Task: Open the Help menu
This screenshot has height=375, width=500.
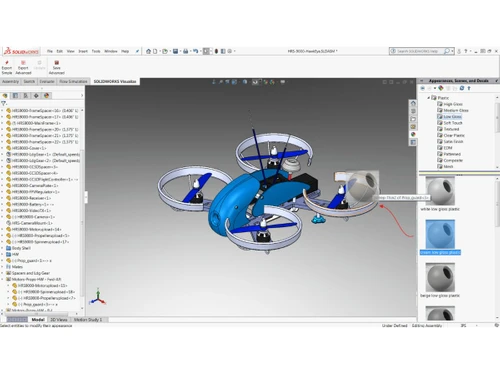Action: tap(125, 51)
